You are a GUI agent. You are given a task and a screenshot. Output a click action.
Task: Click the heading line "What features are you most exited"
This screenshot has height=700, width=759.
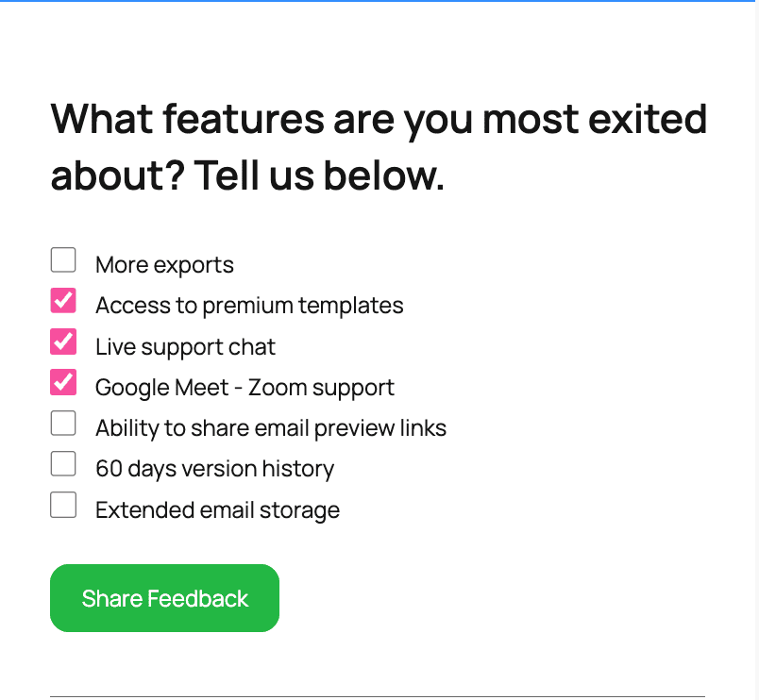click(x=379, y=120)
